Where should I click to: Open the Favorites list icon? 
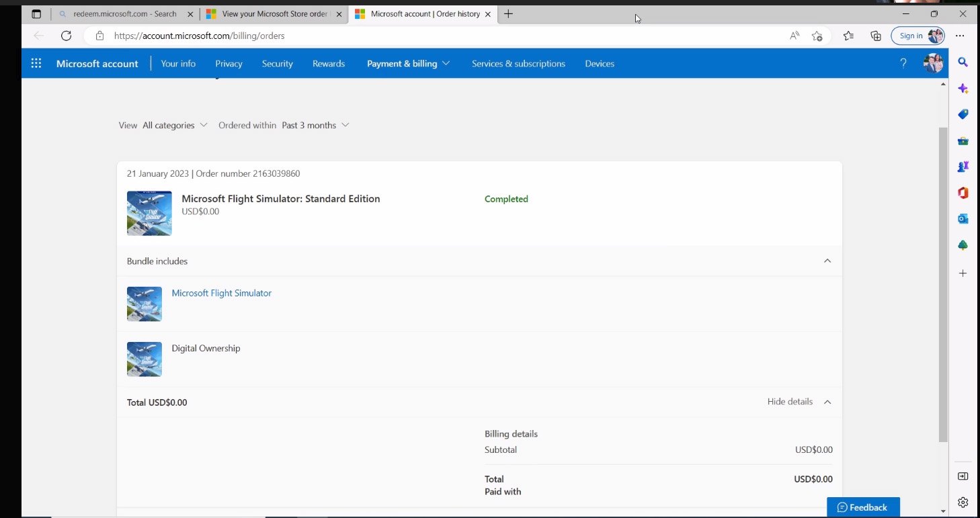coord(848,36)
